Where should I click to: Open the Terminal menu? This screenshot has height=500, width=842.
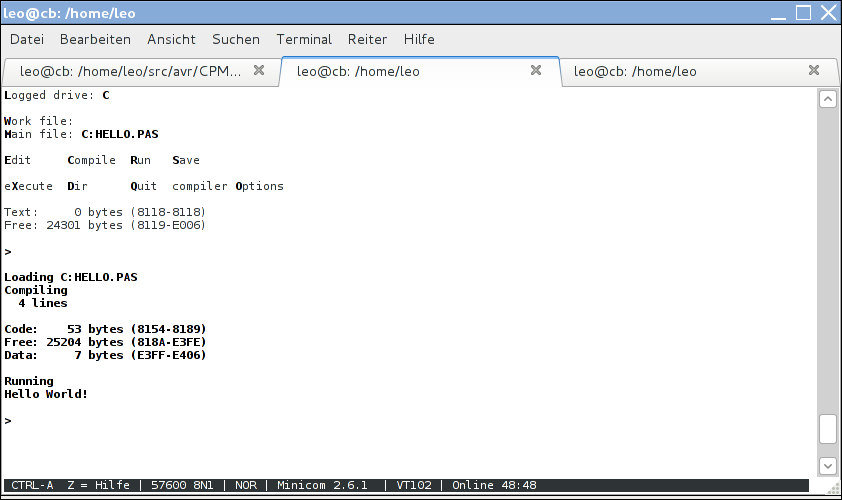[x=304, y=39]
